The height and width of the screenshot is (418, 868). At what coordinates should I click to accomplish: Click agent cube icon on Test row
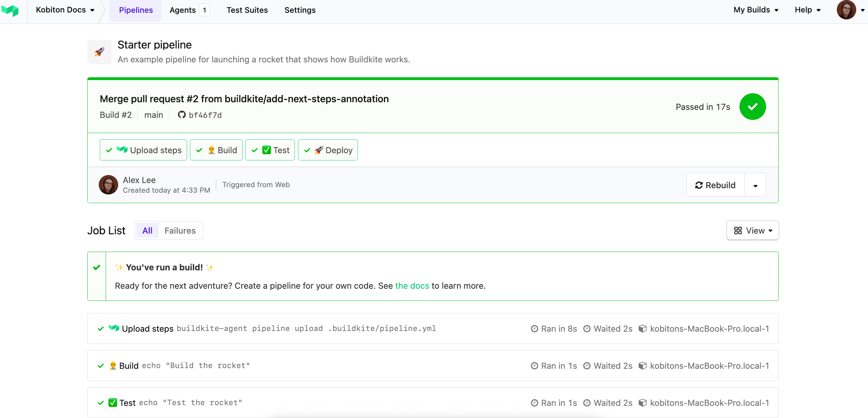[x=642, y=403]
